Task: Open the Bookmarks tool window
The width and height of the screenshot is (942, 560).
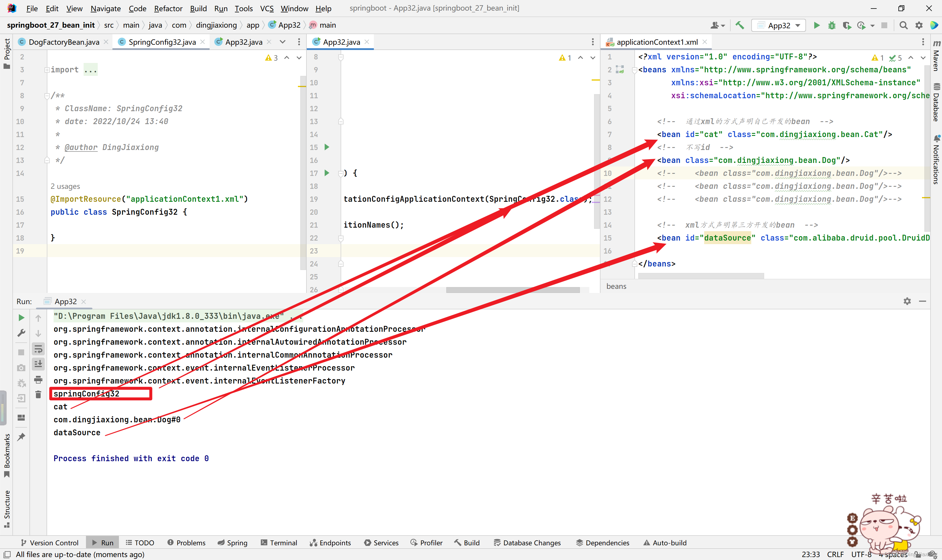Action: (x=6, y=456)
